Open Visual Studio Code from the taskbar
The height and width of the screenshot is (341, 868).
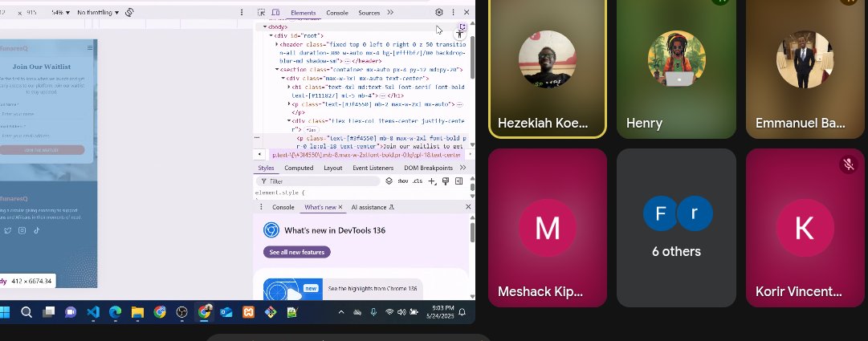(93, 312)
